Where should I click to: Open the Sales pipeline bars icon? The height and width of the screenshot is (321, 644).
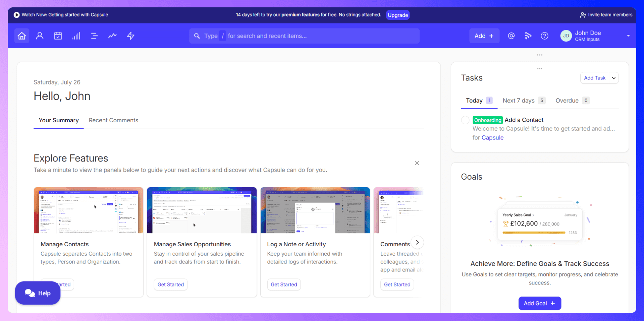click(76, 36)
